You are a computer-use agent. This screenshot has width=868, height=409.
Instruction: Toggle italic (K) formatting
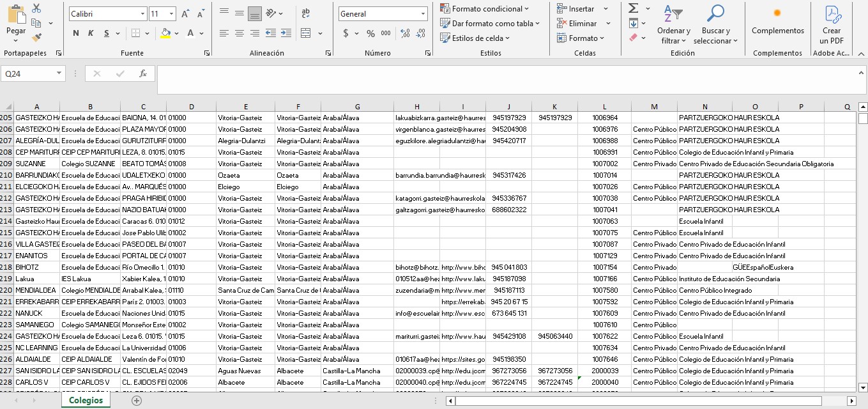click(x=91, y=33)
